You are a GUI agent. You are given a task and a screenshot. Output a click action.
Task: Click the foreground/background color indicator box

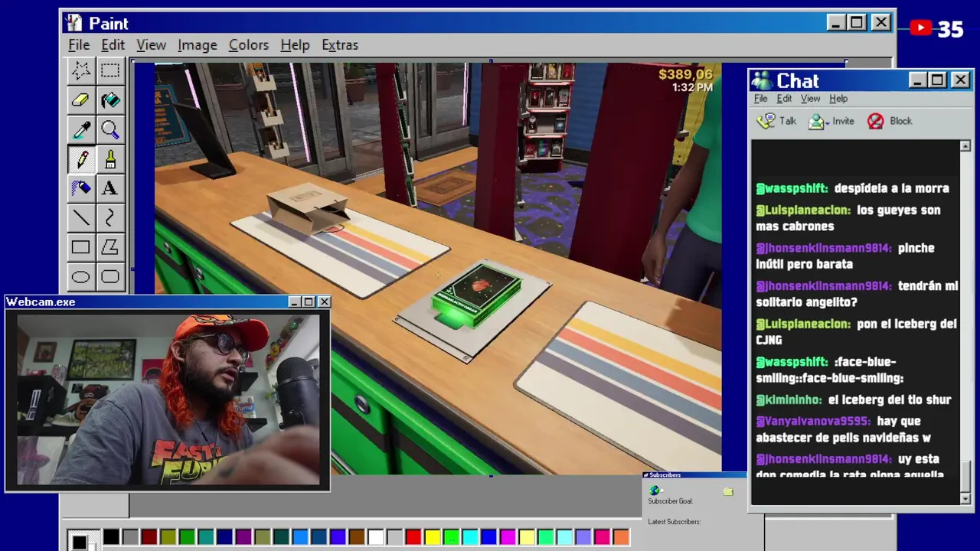click(x=82, y=540)
